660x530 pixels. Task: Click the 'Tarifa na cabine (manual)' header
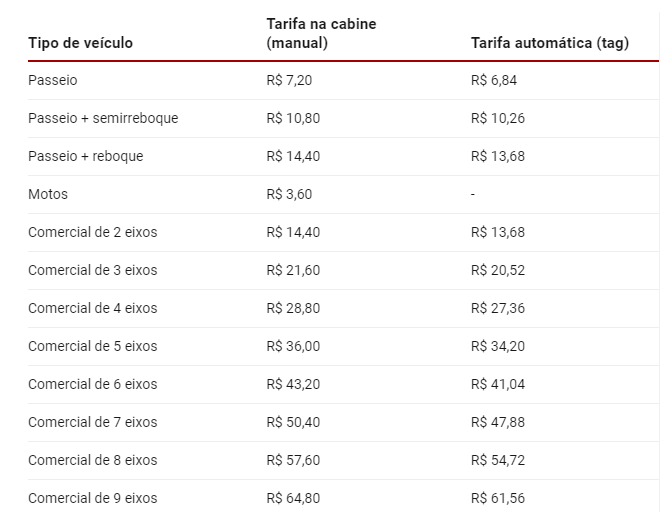[321, 33]
